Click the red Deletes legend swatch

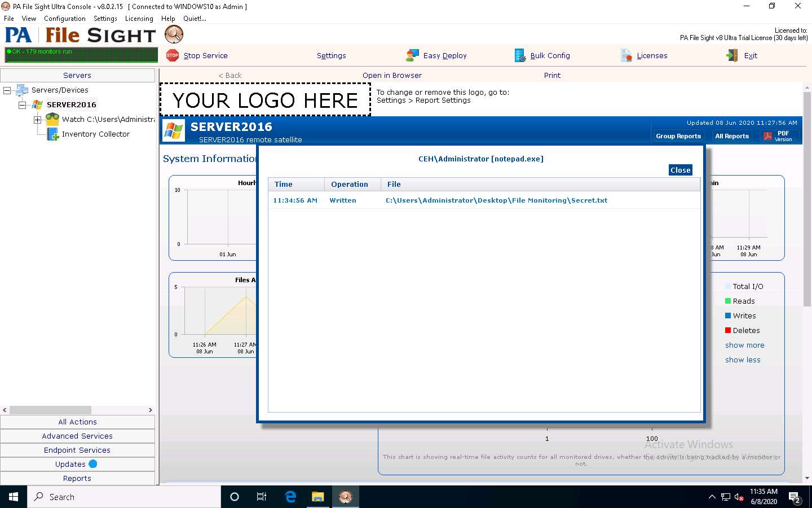[728, 330]
